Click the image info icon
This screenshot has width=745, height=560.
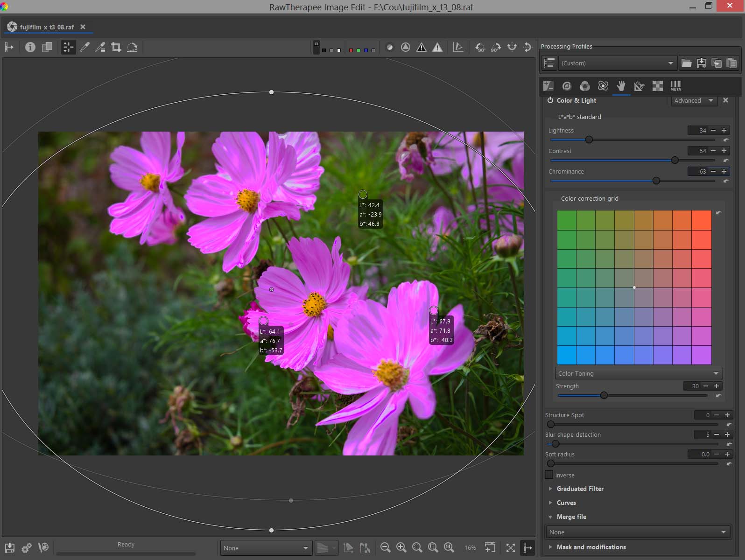(x=30, y=47)
